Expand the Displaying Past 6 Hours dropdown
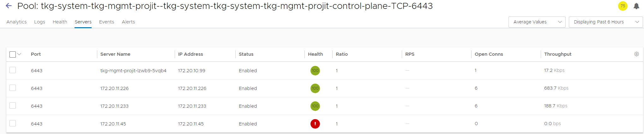 pyautogui.click(x=605, y=22)
